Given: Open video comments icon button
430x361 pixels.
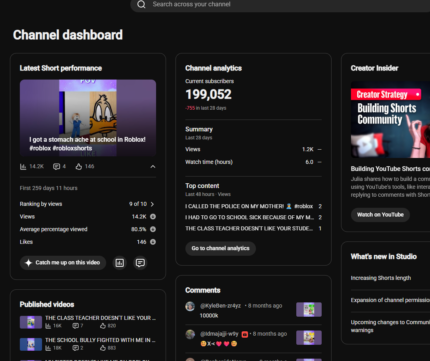Looking at the screenshot, I should tap(140, 263).
